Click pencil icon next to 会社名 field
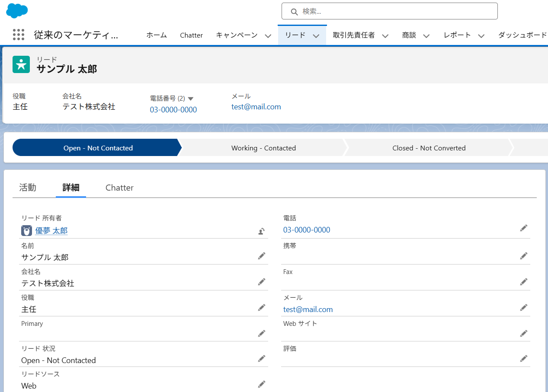The image size is (548, 392). 261,282
